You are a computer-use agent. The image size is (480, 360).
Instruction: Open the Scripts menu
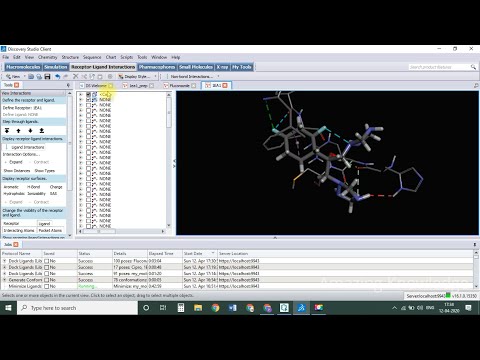point(127,57)
